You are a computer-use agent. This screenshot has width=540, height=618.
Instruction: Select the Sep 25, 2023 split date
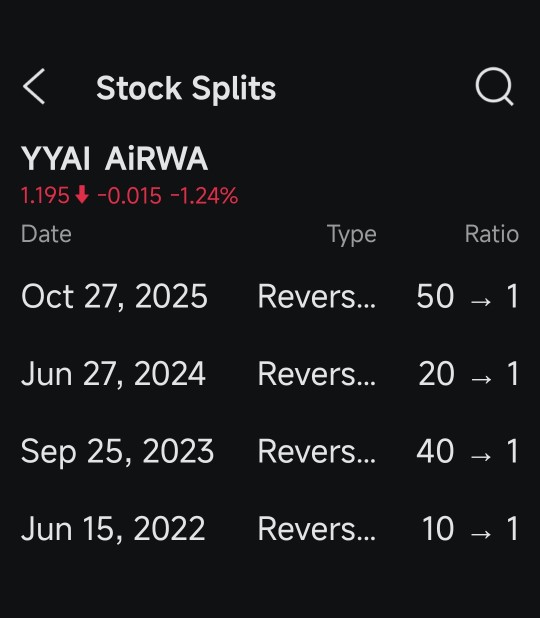point(117,452)
